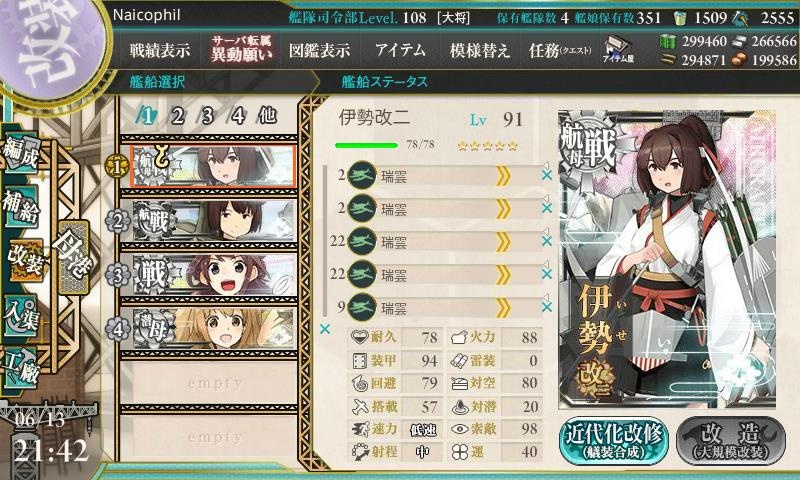
Task: Open the 入渠 docking side icon
Action: pos(21,315)
